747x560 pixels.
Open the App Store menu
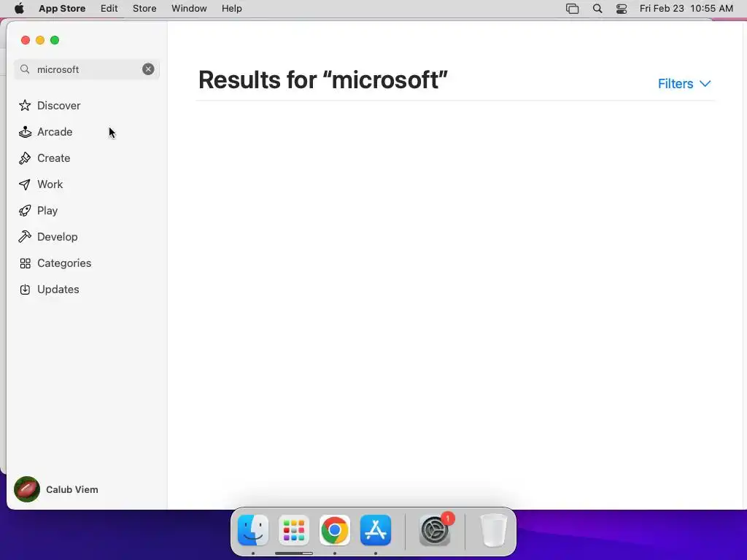pyautogui.click(x=62, y=9)
